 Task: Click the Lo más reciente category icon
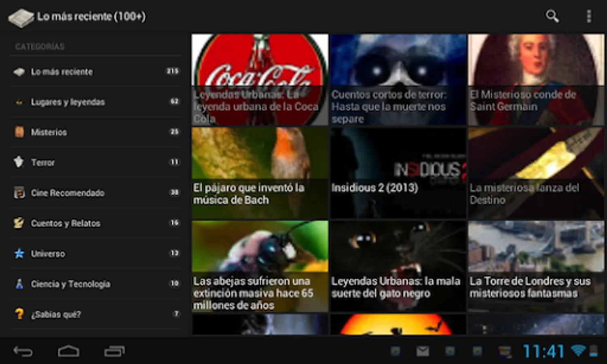click(x=19, y=72)
